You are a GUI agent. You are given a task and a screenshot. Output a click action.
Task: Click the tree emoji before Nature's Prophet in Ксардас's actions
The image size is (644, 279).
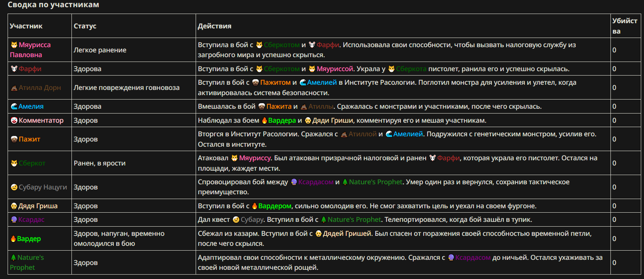[324, 219]
